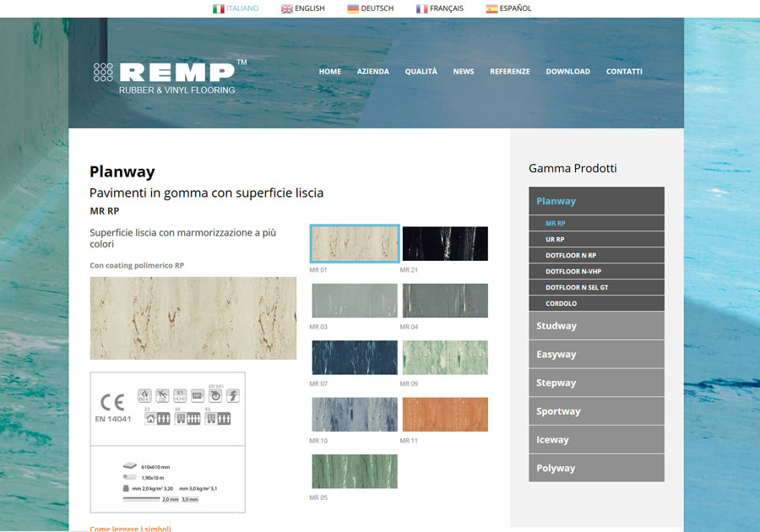Click the E1 emission symbol
This screenshot has width=760, height=532.
(x=180, y=395)
